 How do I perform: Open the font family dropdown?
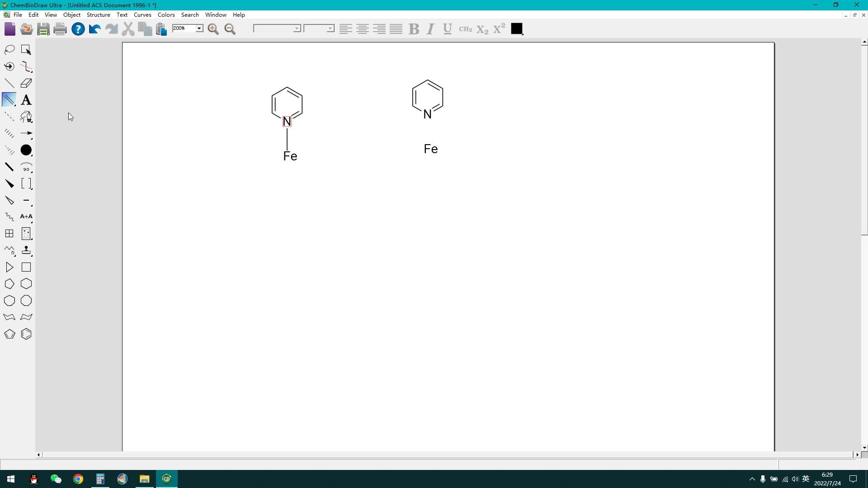tap(296, 28)
